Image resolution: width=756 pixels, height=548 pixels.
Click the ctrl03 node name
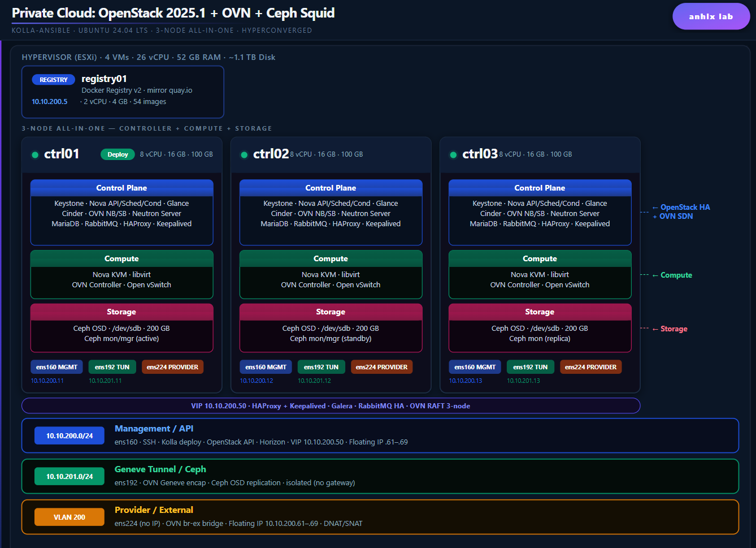point(480,154)
